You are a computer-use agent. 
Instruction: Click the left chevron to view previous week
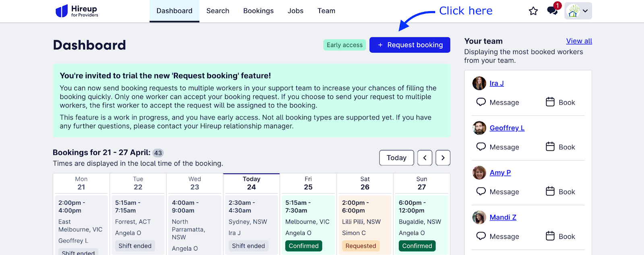(425, 158)
